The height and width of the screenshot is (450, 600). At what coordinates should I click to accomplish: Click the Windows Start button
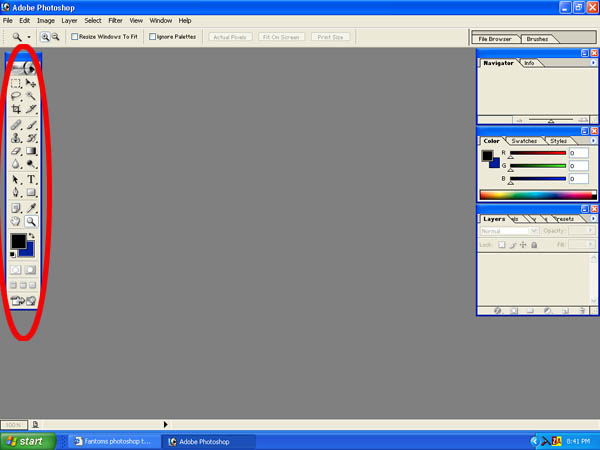tap(24, 440)
